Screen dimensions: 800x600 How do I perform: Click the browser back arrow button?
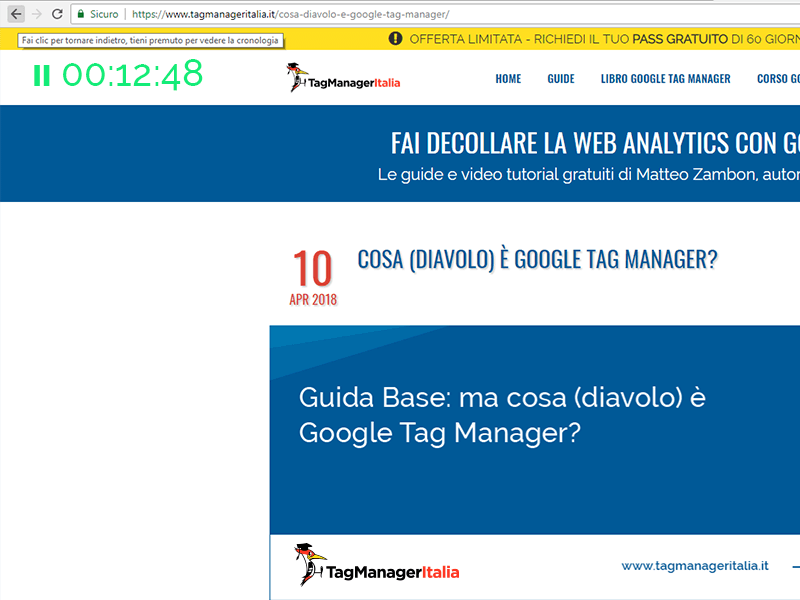tap(16, 14)
